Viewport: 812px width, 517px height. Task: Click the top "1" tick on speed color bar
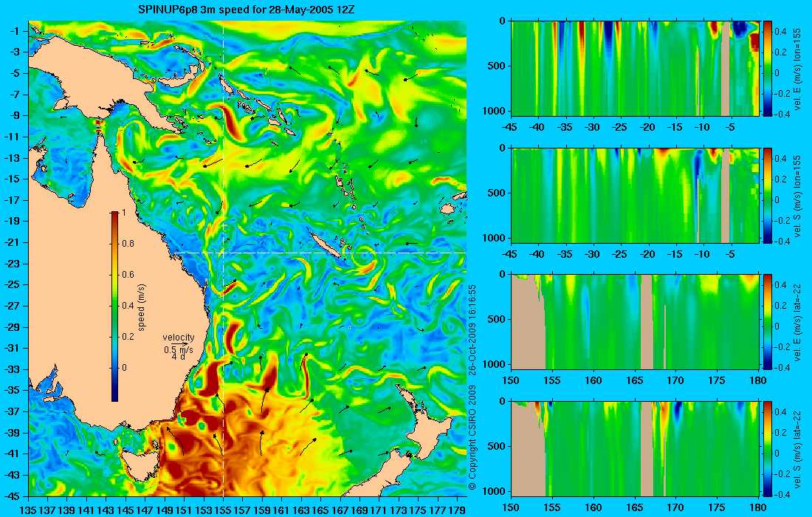[x=123, y=213]
